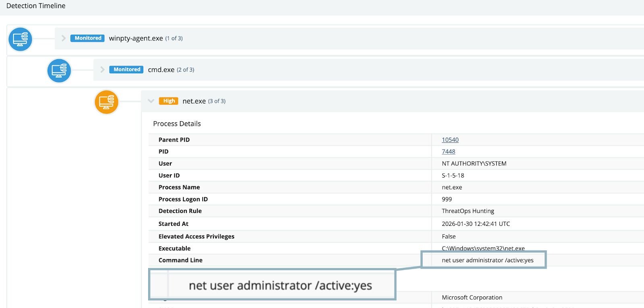Click the Detection Timeline heading
The width and height of the screenshot is (644, 308).
click(x=36, y=6)
